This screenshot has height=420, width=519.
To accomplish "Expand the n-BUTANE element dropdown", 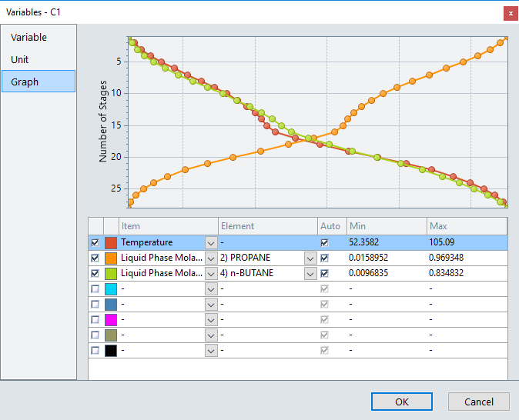I will click(310, 273).
